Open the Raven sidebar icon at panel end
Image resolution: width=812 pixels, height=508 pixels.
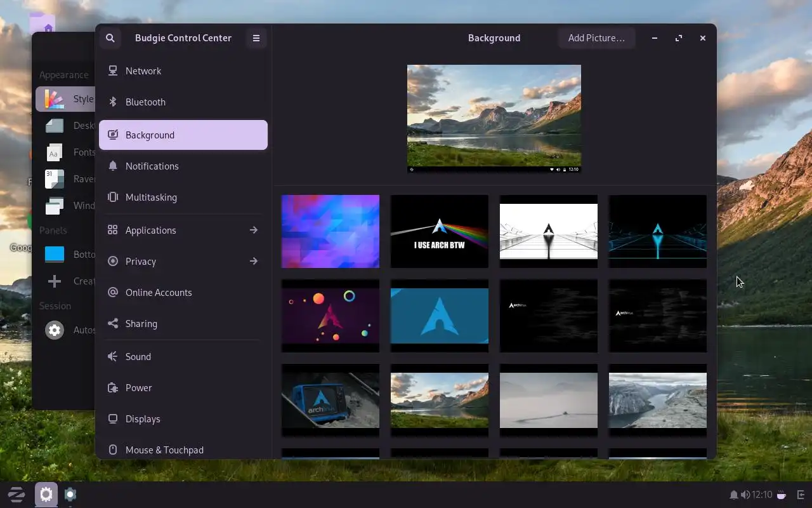(x=801, y=495)
